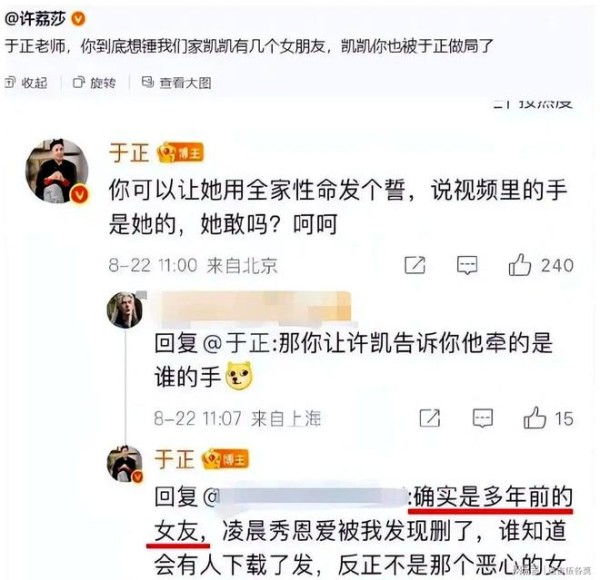Collapse the image with 收起
This screenshot has width=600, height=580.
click(26, 82)
